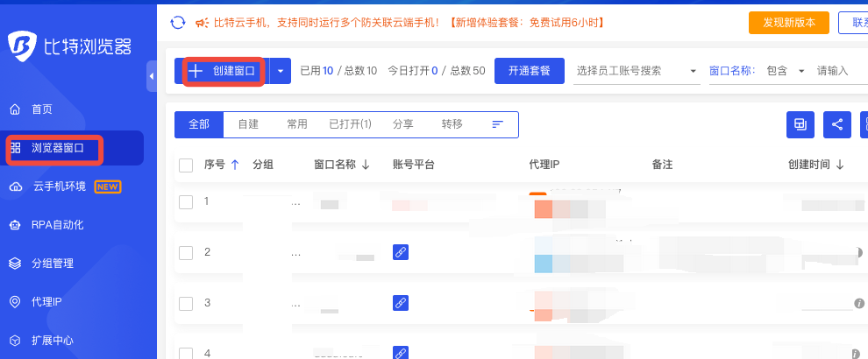Tick the checkbox for row 1
The image size is (868, 359).
186,202
